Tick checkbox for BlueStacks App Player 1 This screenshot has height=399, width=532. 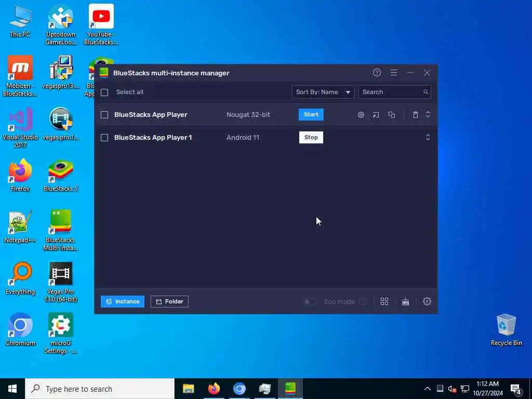click(104, 137)
